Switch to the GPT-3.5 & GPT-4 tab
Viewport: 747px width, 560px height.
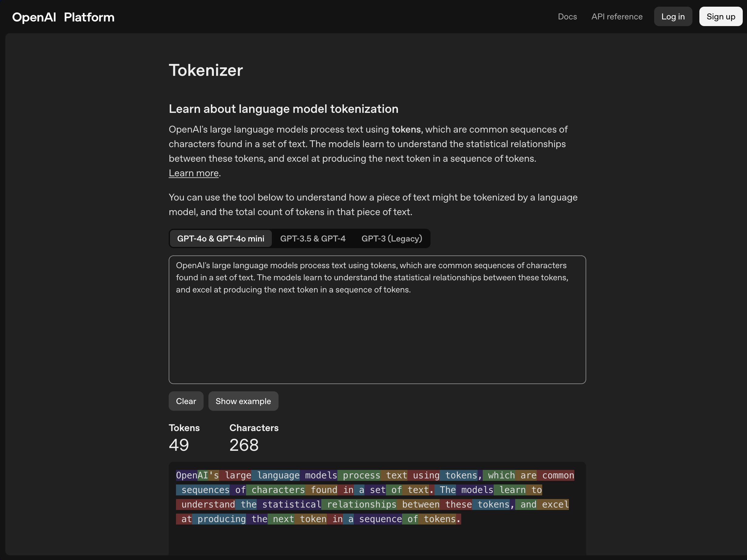(313, 238)
